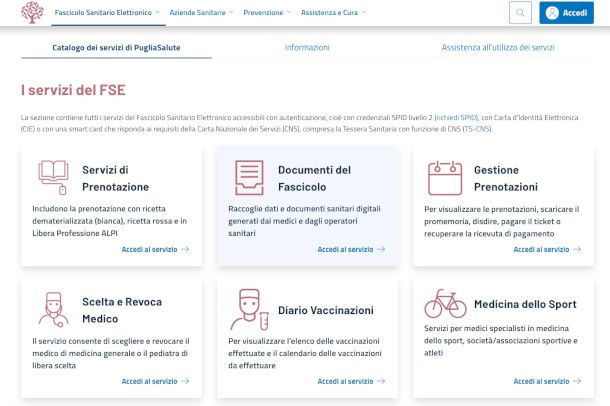This screenshot has width=610, height=406.
Task: Click arrow icon in Gestione Prenotazioni card
Action: [577, 249]
